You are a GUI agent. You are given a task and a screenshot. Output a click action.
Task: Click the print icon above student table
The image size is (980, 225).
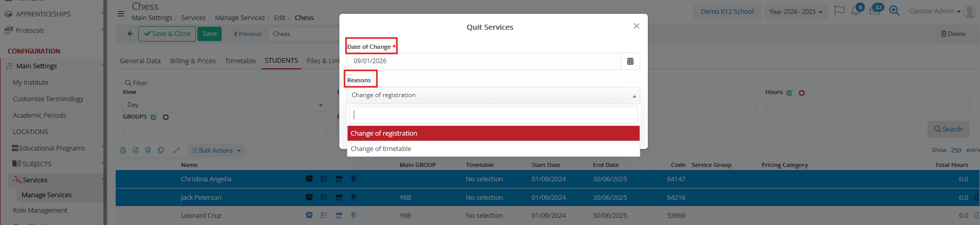tap(123, 151)
